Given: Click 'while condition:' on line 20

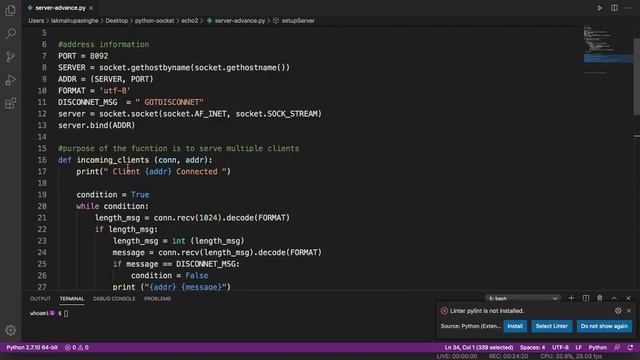Looking at the screenshot, I should click(113, 206).
